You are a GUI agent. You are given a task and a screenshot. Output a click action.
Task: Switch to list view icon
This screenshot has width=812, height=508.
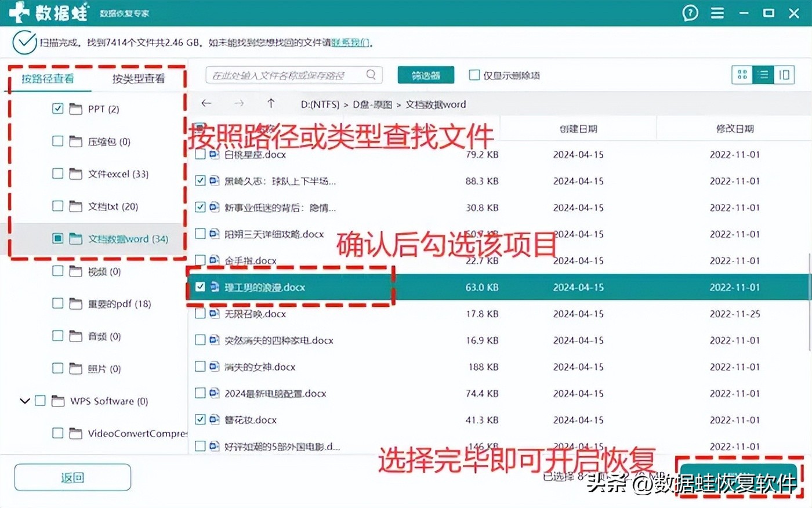[763, 74]
